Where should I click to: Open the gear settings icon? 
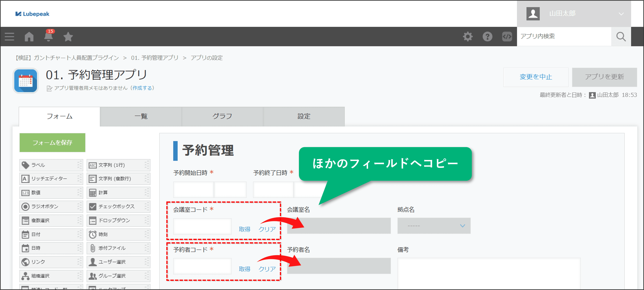468,36
